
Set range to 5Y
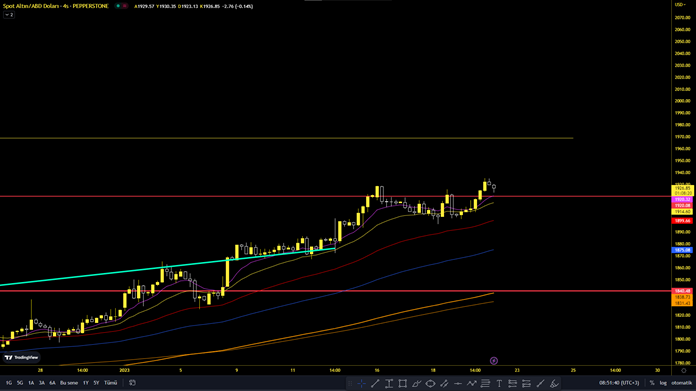tap(96, 383)
